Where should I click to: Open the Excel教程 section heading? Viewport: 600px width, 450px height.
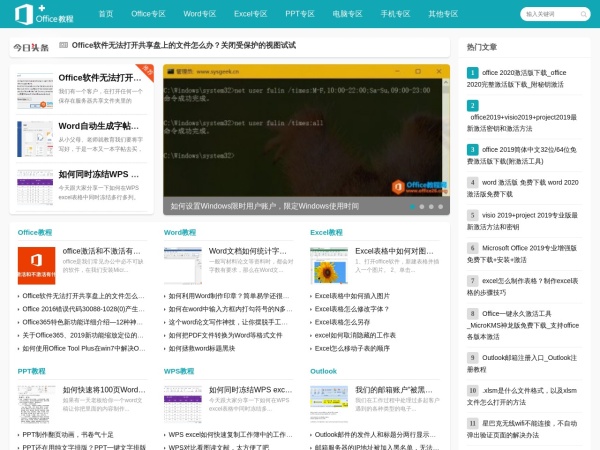coord(326,232)
